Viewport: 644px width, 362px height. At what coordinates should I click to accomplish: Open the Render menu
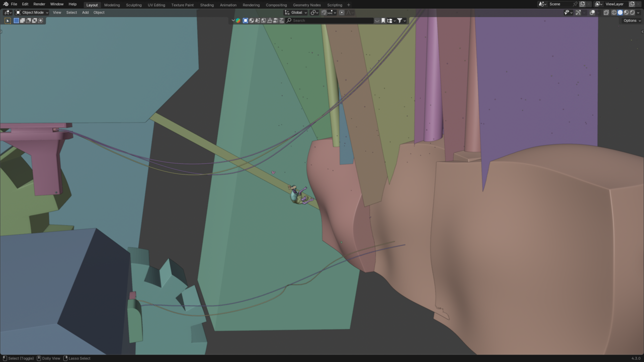(39, 4)
